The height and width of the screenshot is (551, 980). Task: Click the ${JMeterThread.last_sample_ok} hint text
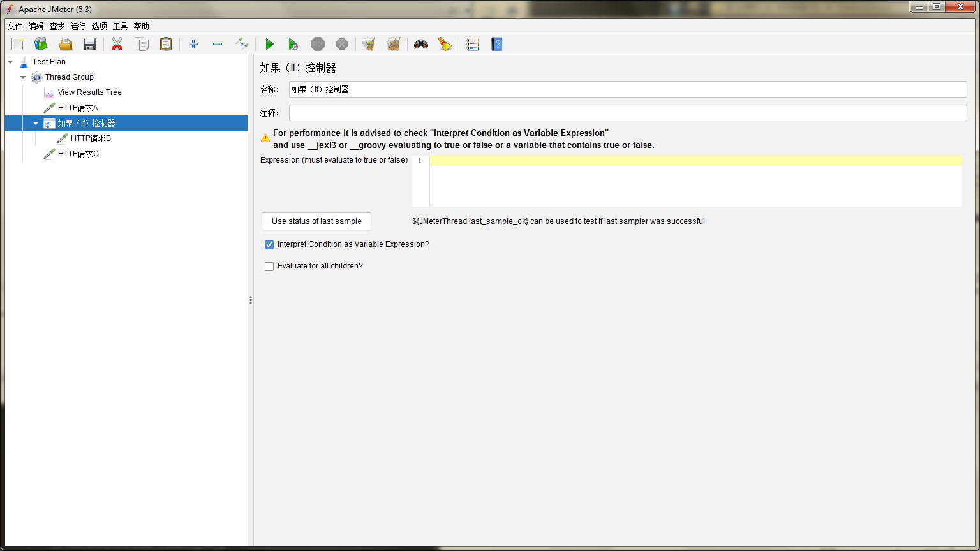[470, 221]
